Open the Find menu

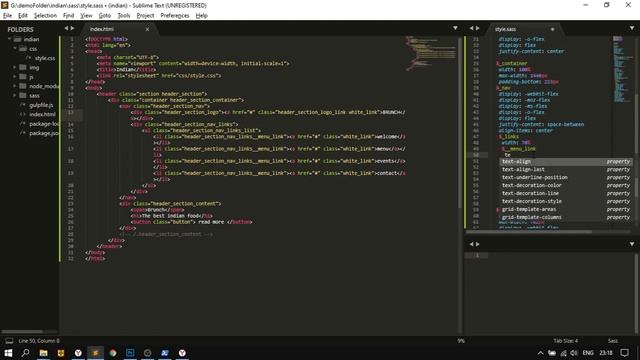pos(69,16)
